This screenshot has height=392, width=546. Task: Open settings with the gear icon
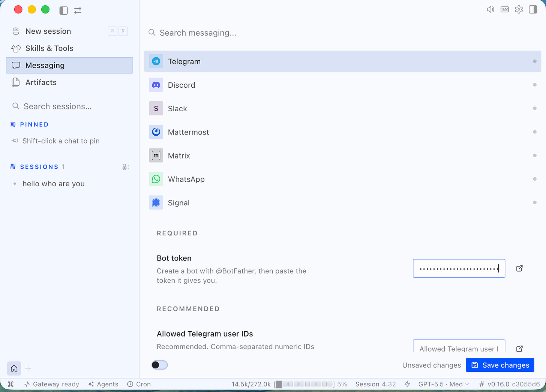click(519, 10)
